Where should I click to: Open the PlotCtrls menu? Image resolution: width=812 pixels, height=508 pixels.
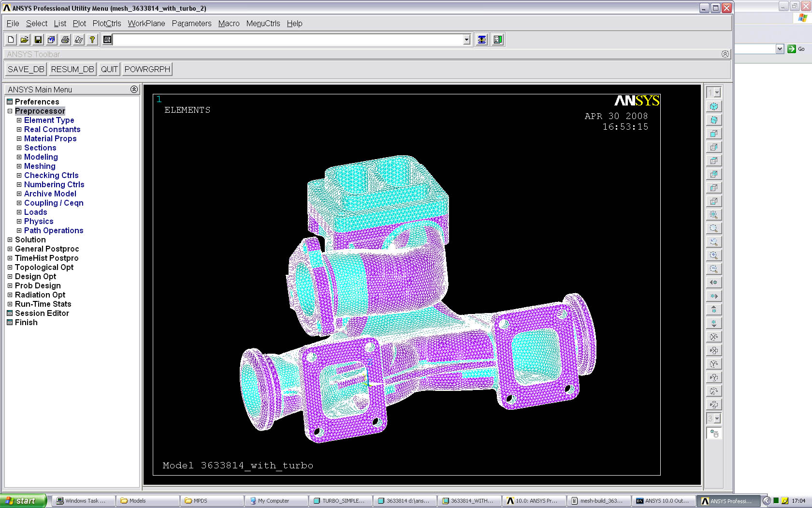point(107,23)
